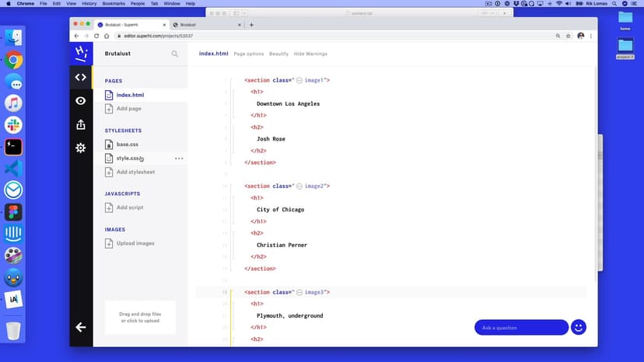Click Hide Warnings in editor toolbar

[310, 54]
